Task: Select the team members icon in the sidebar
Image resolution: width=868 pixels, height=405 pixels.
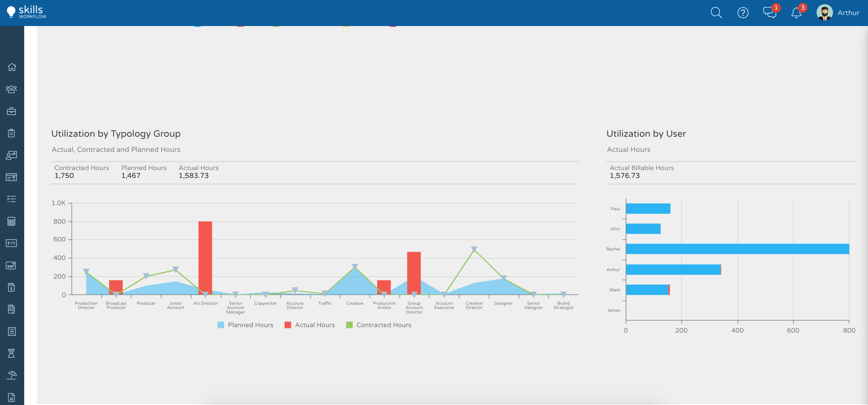Action: point(11,89)
